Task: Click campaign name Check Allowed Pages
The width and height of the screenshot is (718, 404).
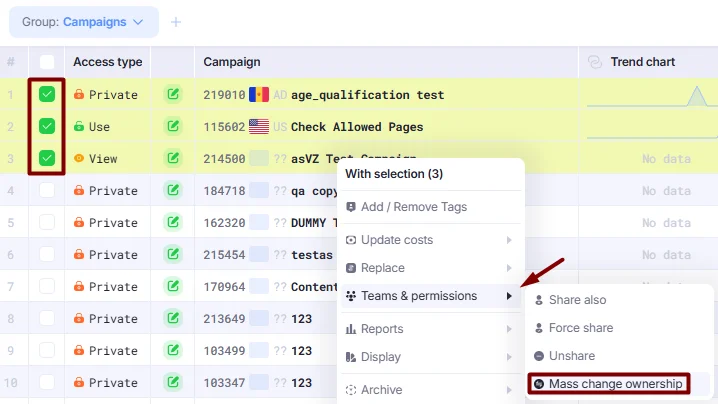Action: click(357, 127)
